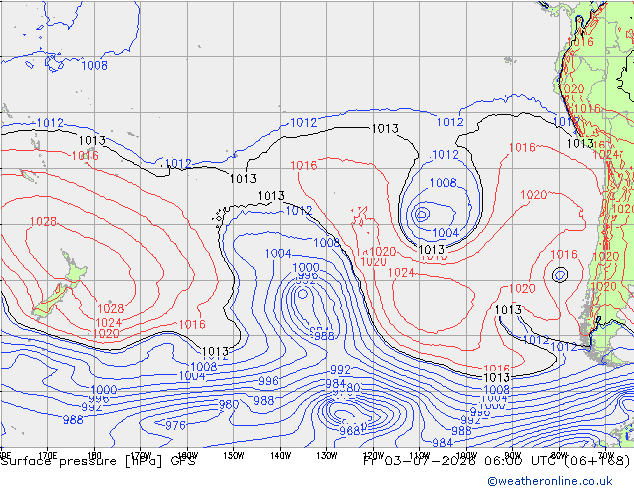Click the red 1028 label above the red 1024 near New Zealand
The image size is (634, 490).
(111, 308)
